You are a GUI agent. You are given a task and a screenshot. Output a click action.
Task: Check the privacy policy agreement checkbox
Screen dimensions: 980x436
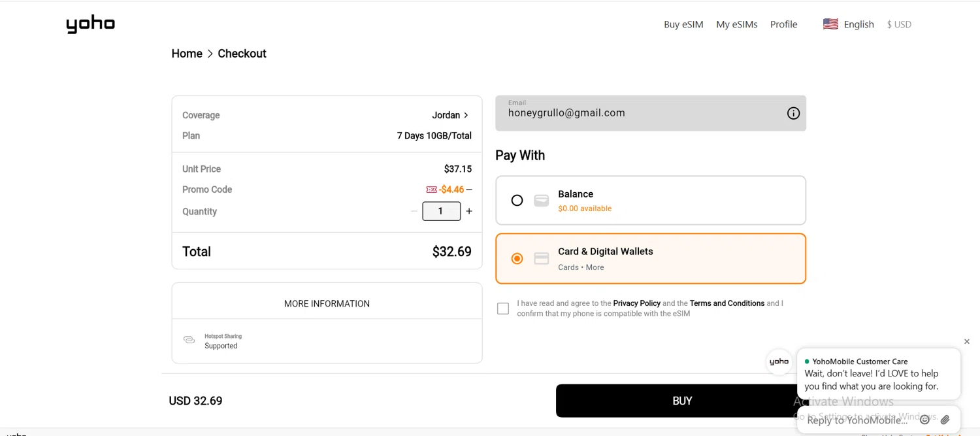coord(503,309)
